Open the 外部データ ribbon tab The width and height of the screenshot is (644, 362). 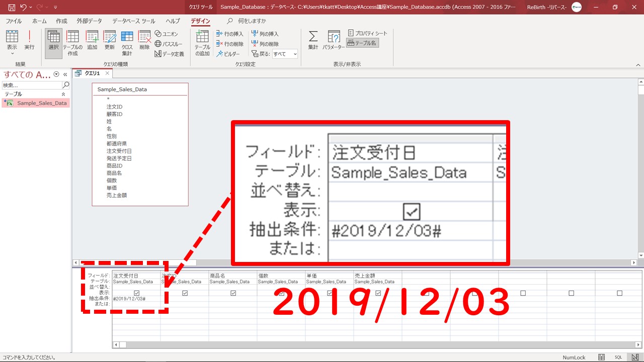click(89, 21)
